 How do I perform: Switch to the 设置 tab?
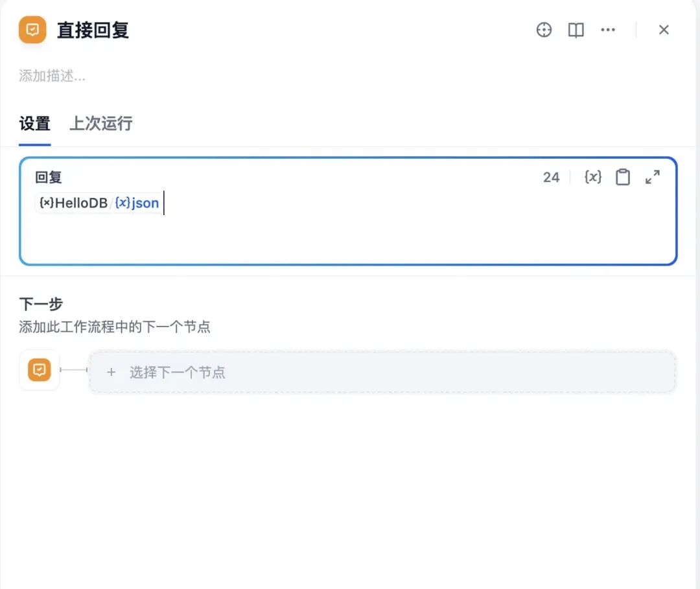(x=34, y=124)
